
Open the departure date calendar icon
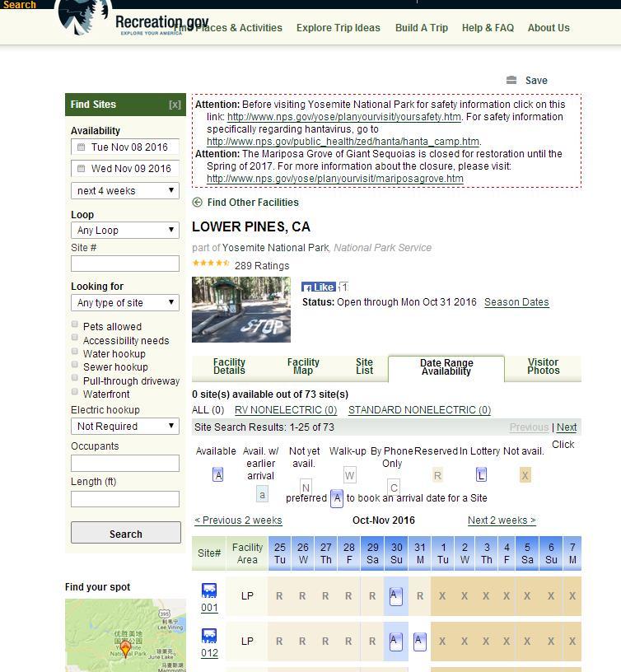pos(81,169)
